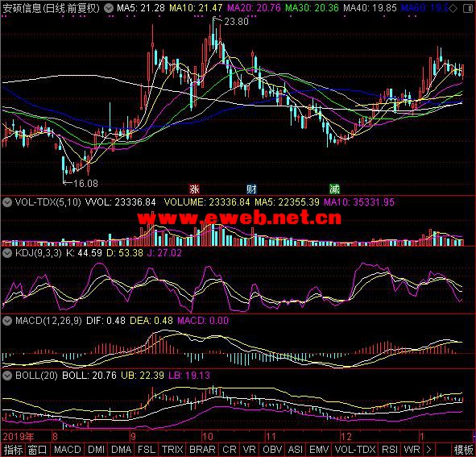The width and height of the screenshot is (476, 457).
Task: Select the blue MA60 moving average label
Action: [x=424, y=8]
